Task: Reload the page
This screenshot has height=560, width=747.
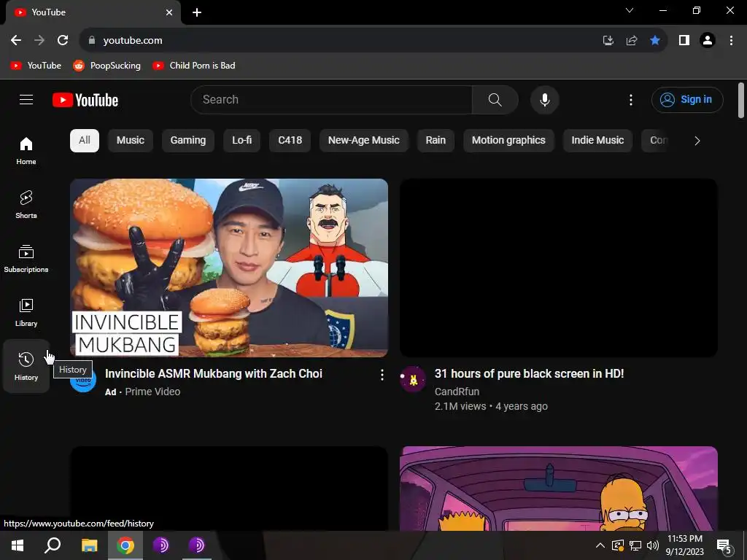Action: pyautogui.click(x=63, y=40)
